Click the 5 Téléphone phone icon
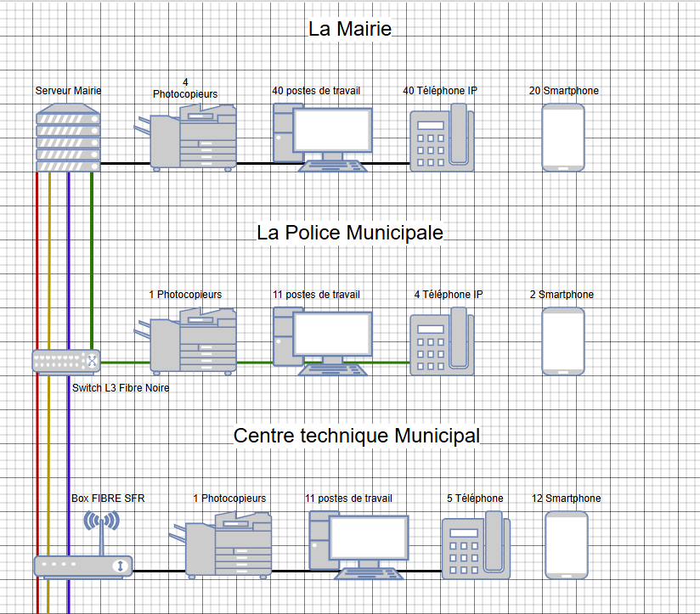The image size is (700, 614). pos(476,545)
